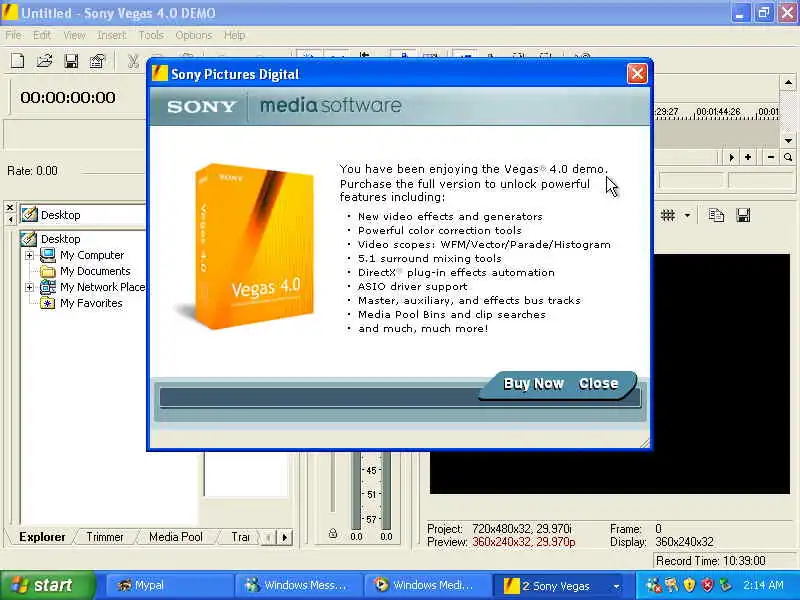Click Close in the demo dialog
Screen dimensions: 800x600
[598, 384]
